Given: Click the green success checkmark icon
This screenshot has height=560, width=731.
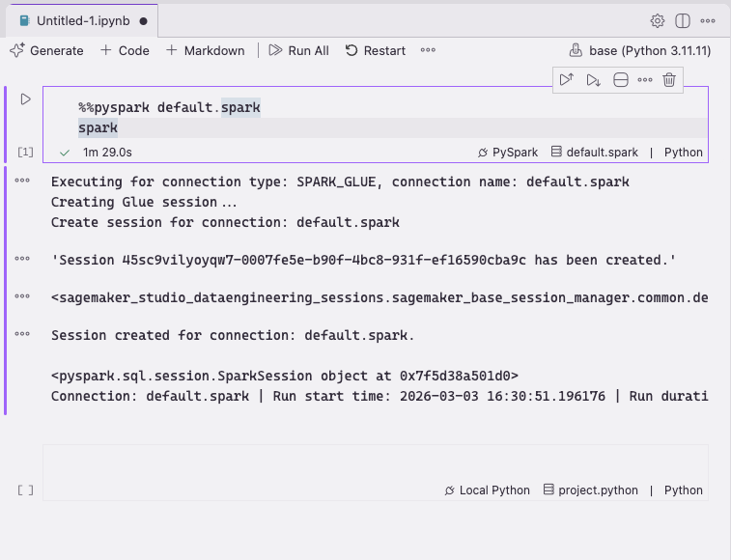Looking at the screenshot, I should pyautogui.click(x=65, y=153).
